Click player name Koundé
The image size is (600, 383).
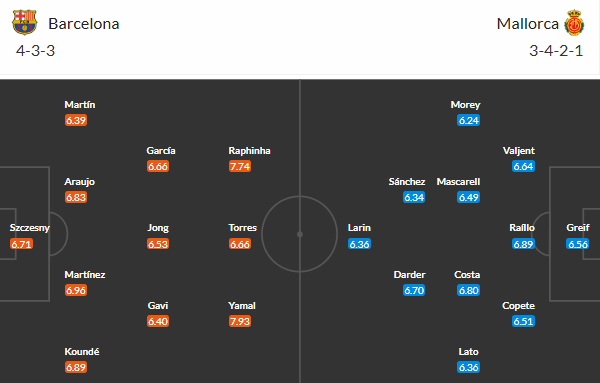[82, 351]
